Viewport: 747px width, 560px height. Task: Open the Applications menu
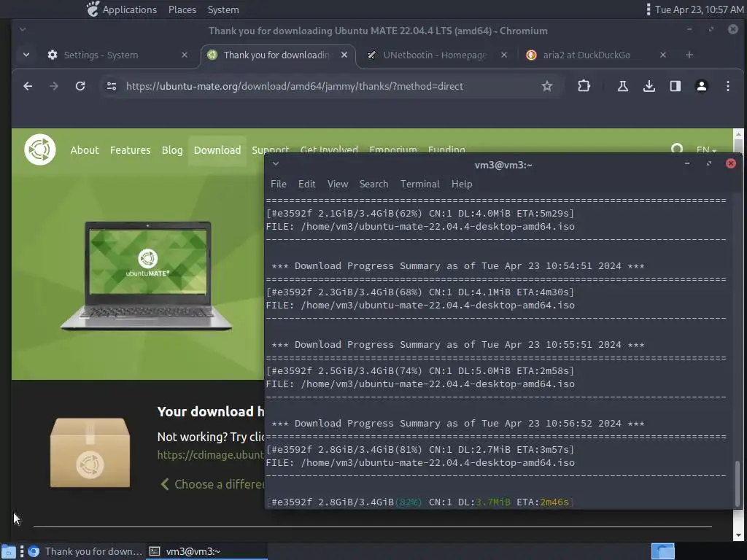coord(130,9)
